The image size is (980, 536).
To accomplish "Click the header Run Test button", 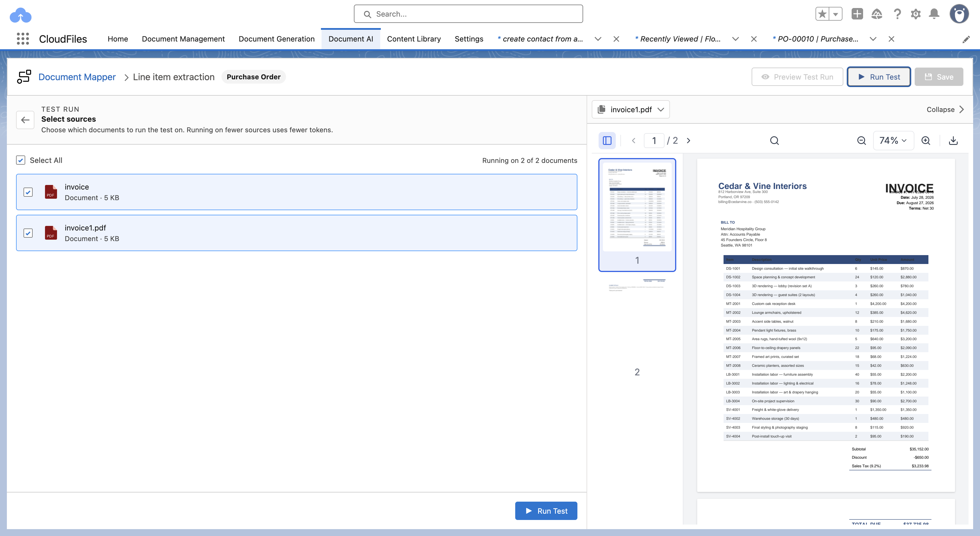I will coord(879,77).
